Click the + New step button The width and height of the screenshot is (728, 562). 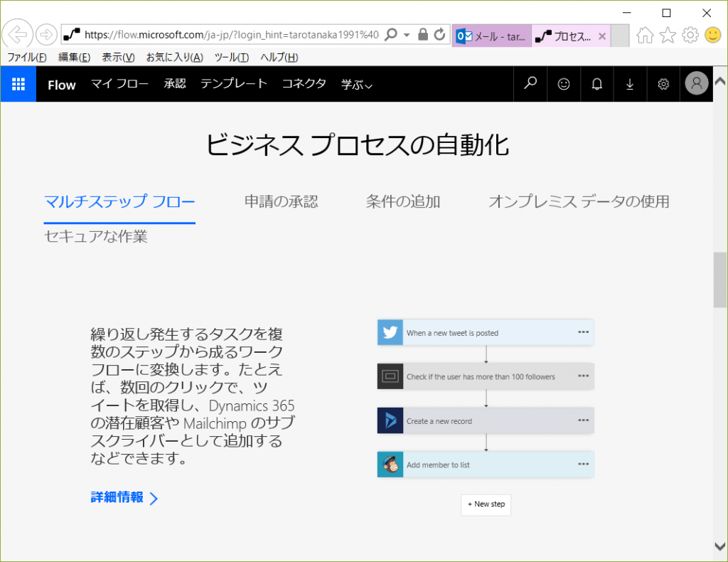[x=486, y=504]
